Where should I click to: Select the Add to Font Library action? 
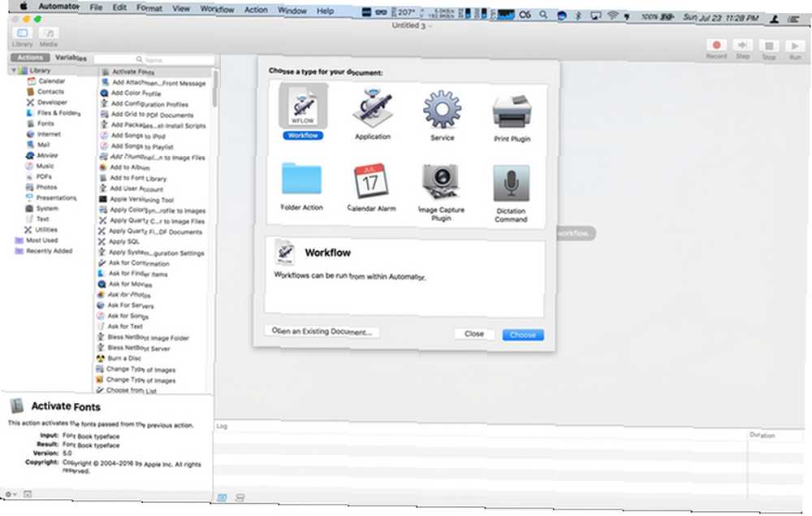pyautogui.click(x=138, y=178)
